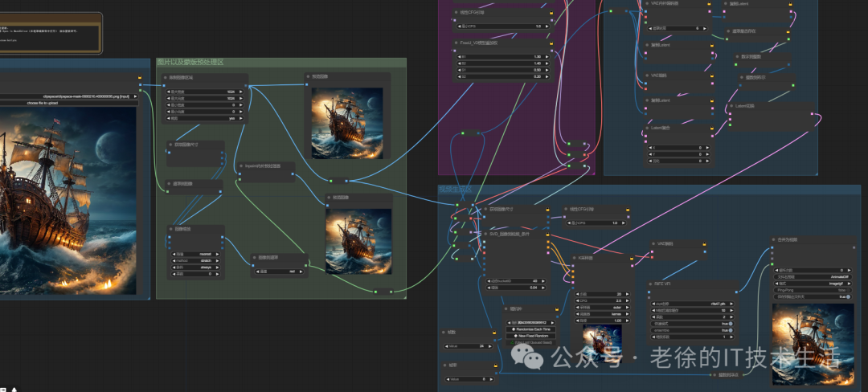This screenshot has height=392, width=868.
Task: Click the 视频生成区 group title
Action: [x=455, y=190]
